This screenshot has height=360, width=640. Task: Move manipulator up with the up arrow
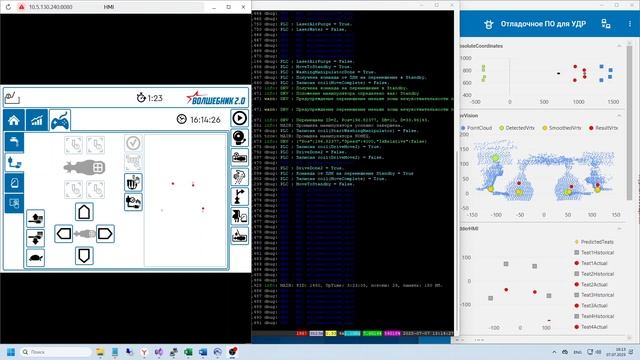[84, 212]
